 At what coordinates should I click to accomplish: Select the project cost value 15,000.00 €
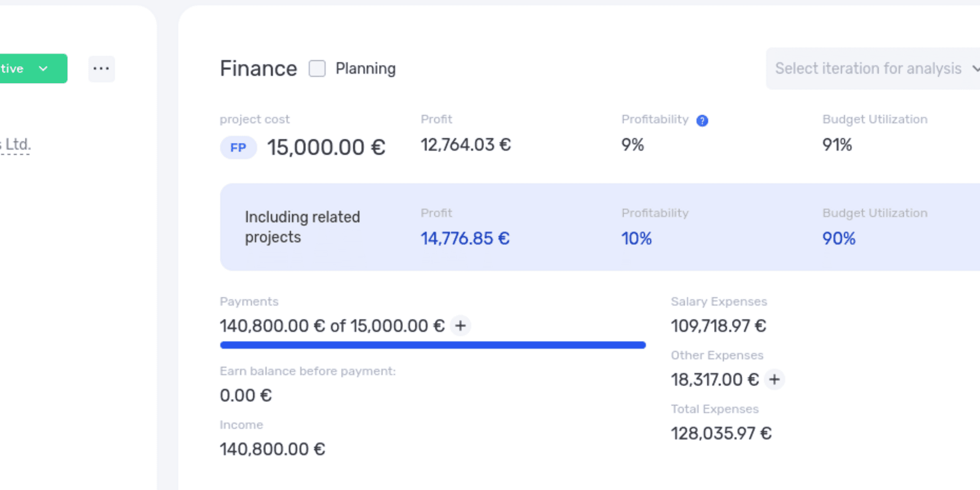coord(326,148)
